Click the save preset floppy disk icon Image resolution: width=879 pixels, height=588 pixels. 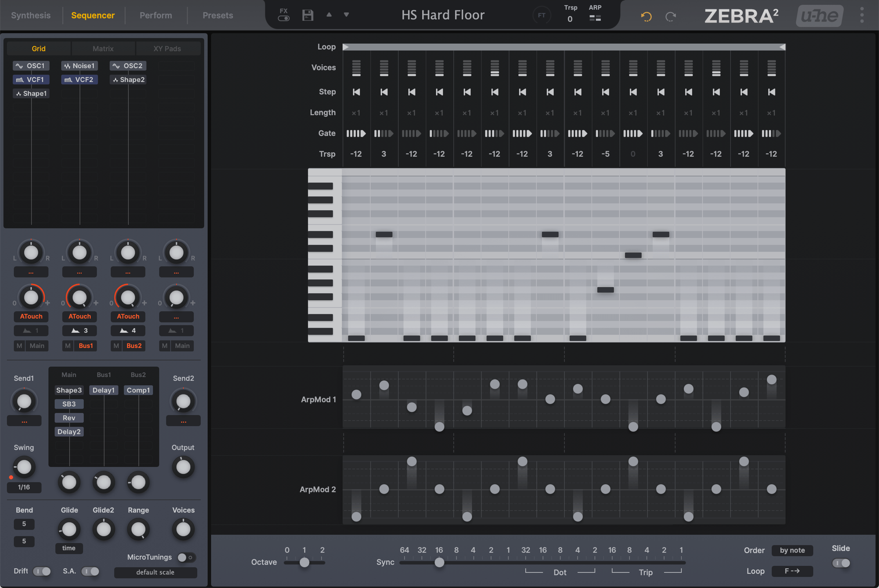(308, 15)
